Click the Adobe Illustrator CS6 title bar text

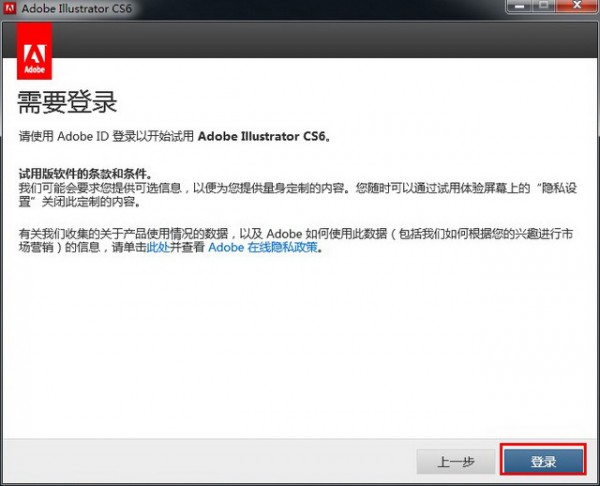coord(77,8)
